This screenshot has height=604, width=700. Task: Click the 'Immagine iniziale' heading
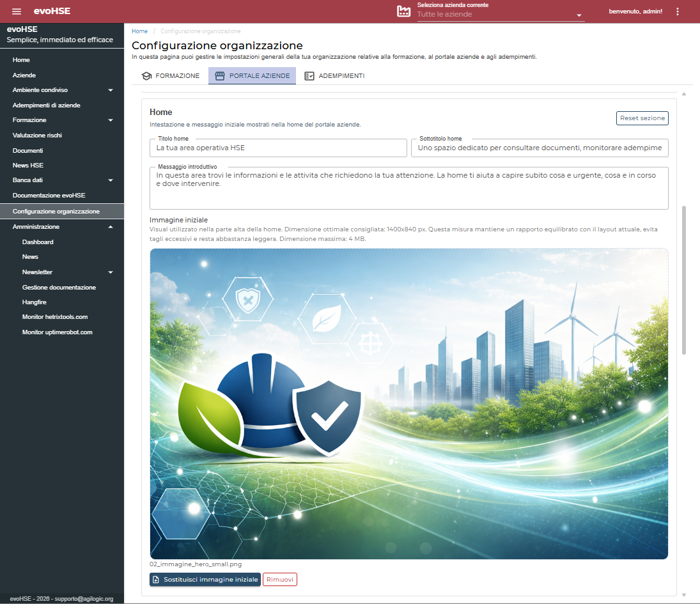click(x=178, y=220)
